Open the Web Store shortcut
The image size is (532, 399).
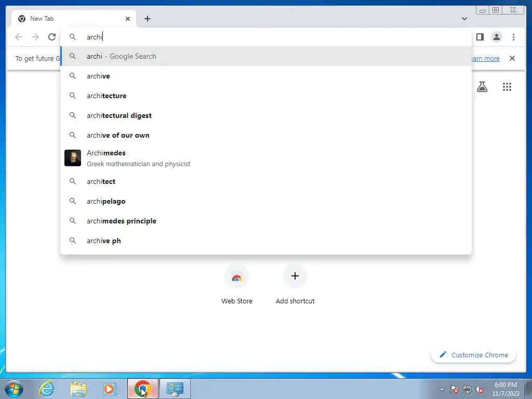237,285
